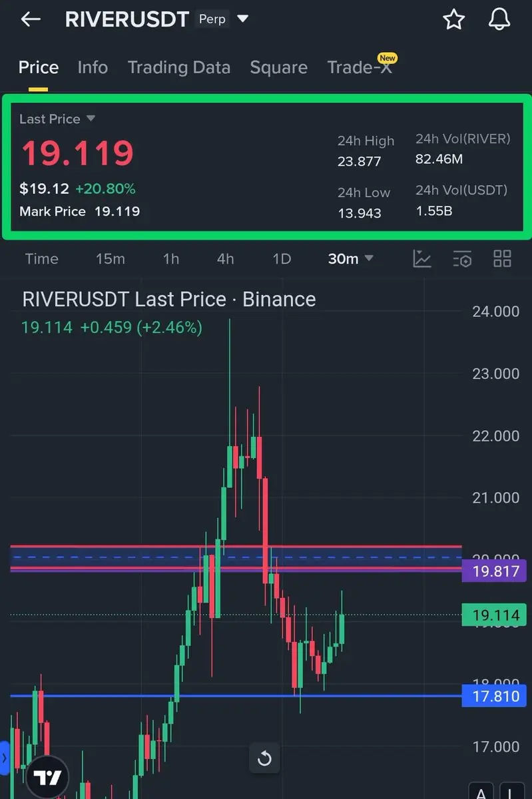Screen dimensions: 532x799
Task: Click the +20.80% change text
Action: tap(105, 189)
